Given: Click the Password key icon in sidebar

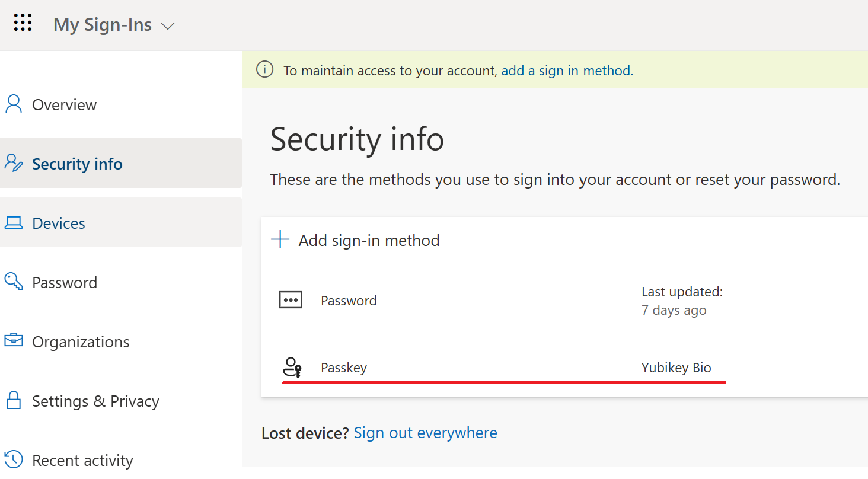Looking at the screenshot, I should pos(14,282).
